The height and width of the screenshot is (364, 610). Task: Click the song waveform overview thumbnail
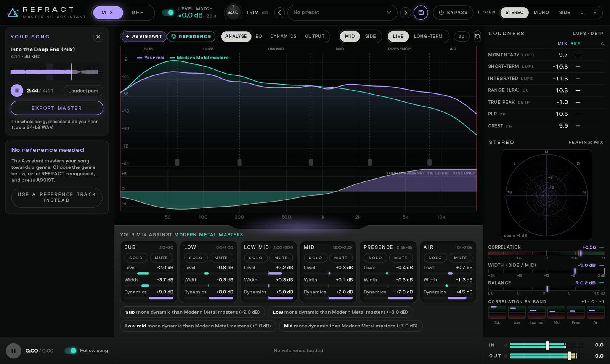[x=57, y=72]
